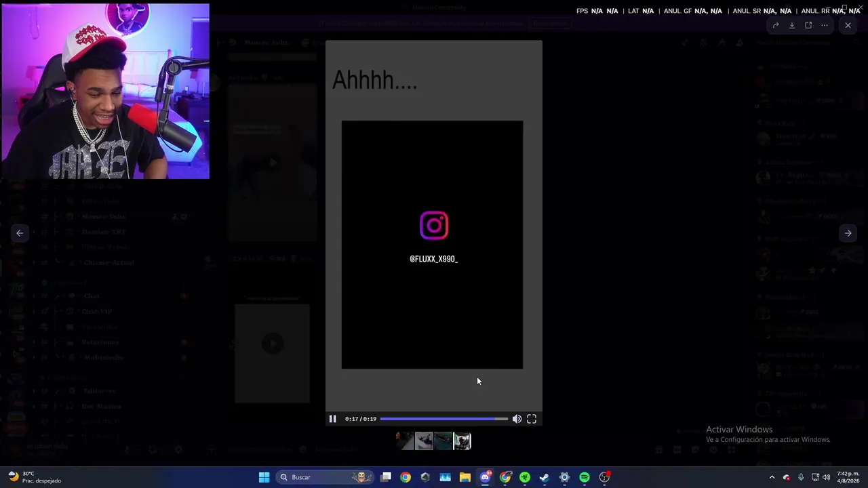
Task: Open the grey hexagon app on the taskbar
Action: pos(425,477)
